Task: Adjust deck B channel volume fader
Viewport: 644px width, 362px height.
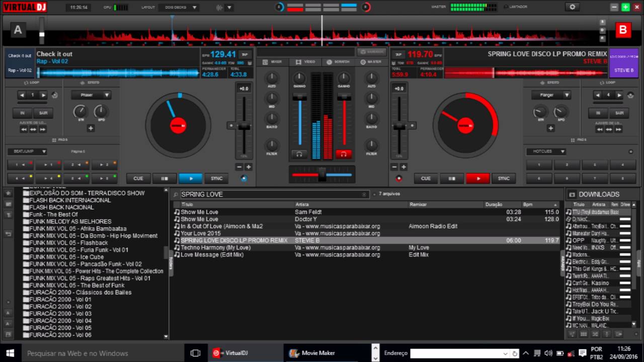Action: 344,120
